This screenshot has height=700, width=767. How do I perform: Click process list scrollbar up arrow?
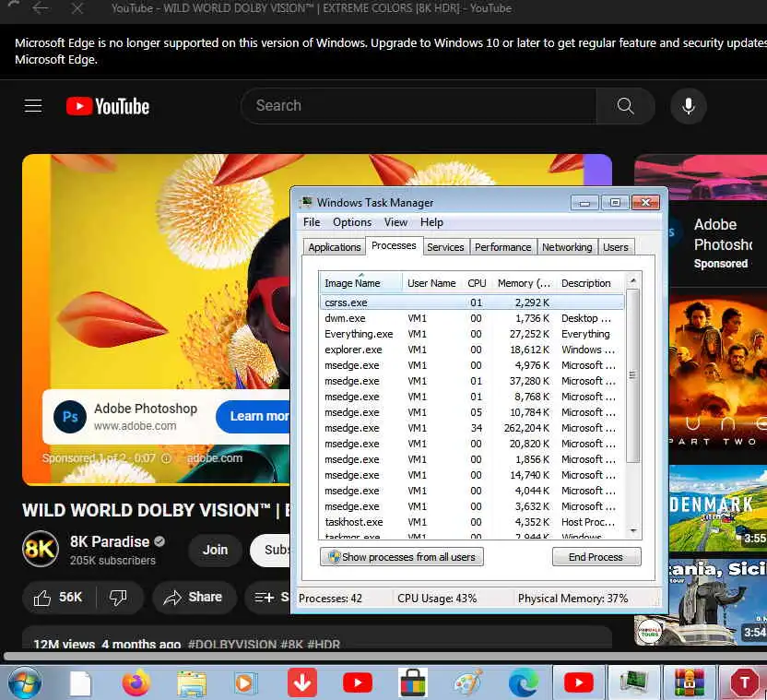coord(633,280)
